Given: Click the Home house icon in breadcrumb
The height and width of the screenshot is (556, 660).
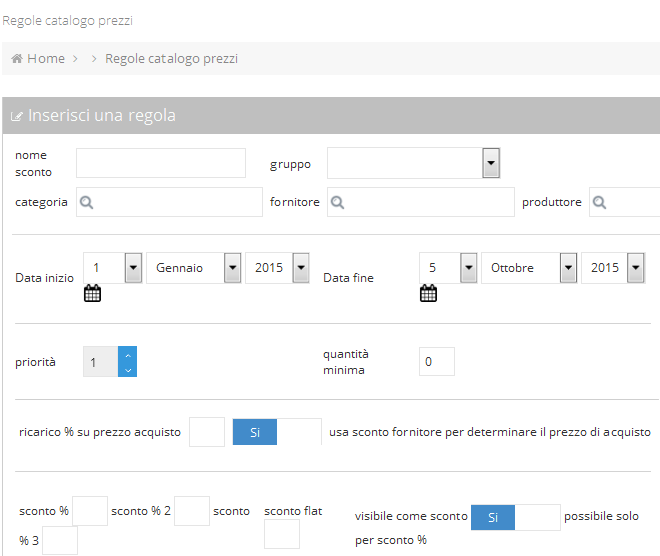Looking at the screenshot, I should [17, 59].
